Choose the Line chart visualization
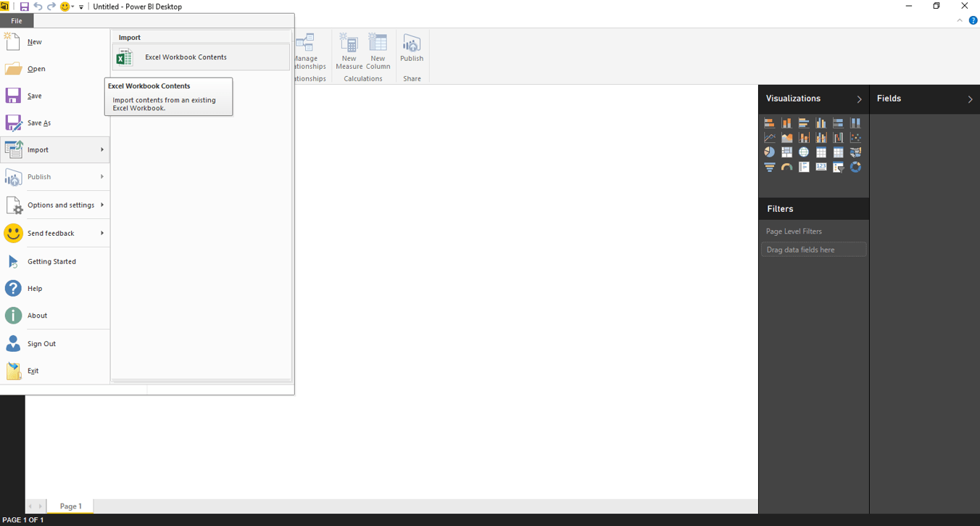 point(769,138)
